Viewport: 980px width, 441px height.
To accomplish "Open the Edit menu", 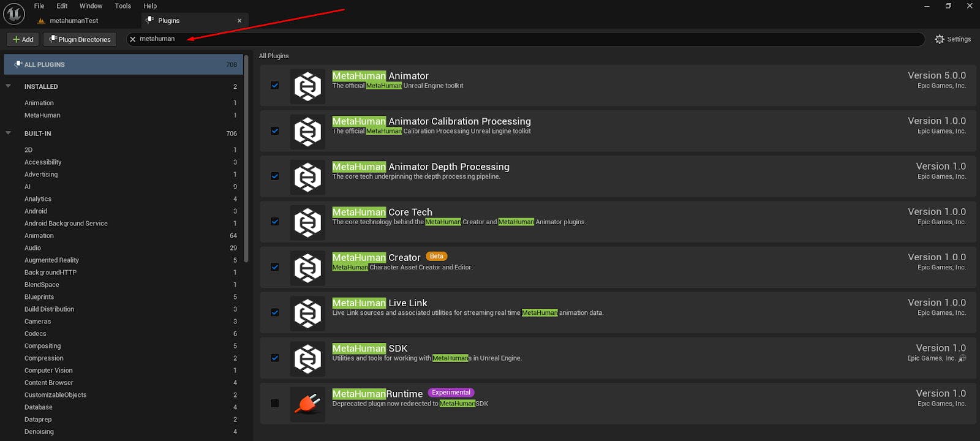I will point(62,6).
